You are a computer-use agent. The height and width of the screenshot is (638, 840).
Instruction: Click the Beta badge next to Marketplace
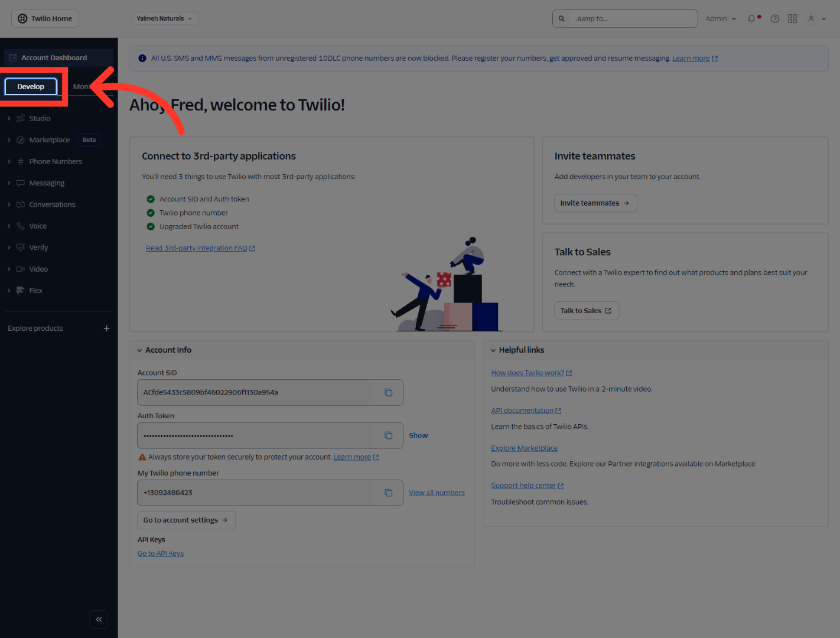(x=89, y=140)
